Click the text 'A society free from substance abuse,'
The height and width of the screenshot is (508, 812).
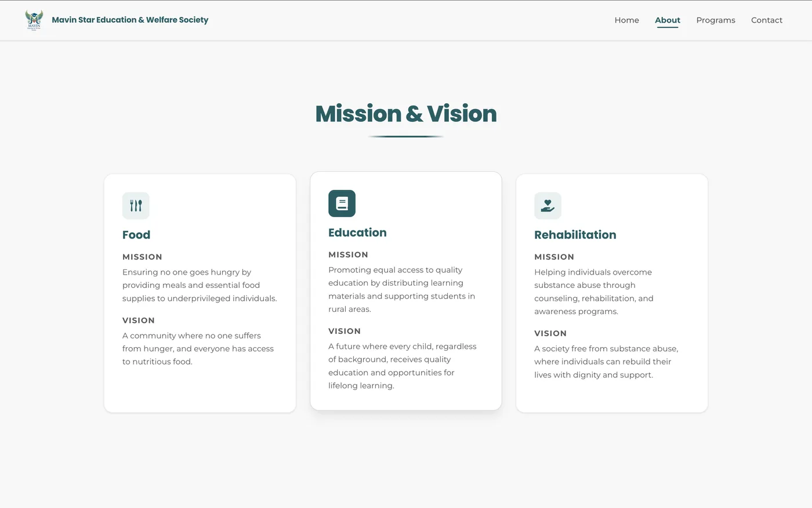(606, 349)
